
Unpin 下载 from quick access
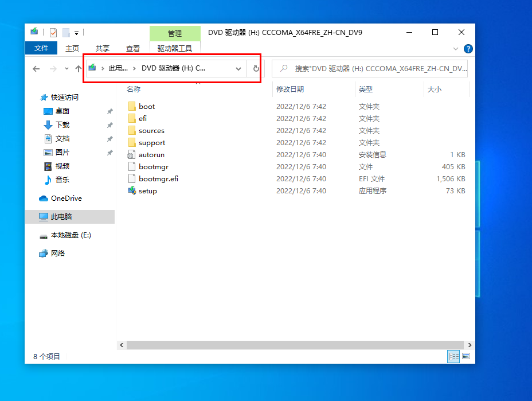point(109,124)
